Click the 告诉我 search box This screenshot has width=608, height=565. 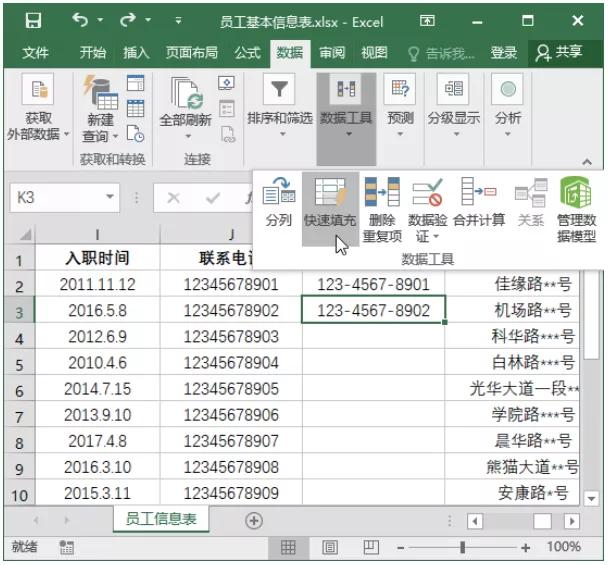442,54
